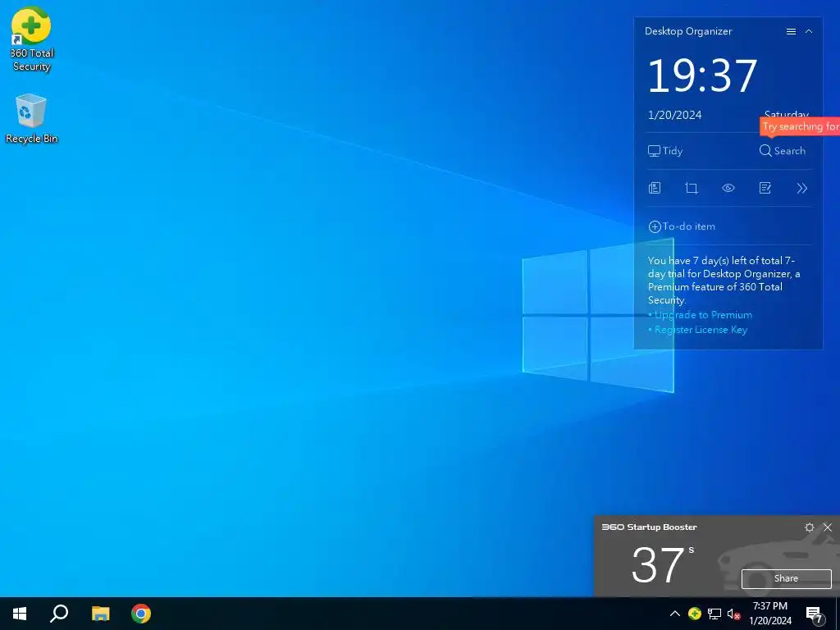This screenshot has height=630, width=840.
Task: Click the orange 'Try searching for' tooltip
Action: point(800,126)
